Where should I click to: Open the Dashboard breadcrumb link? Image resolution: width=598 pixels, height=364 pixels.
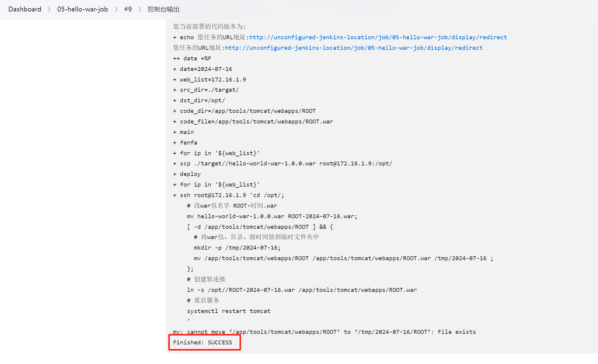[x=25, y=9]
